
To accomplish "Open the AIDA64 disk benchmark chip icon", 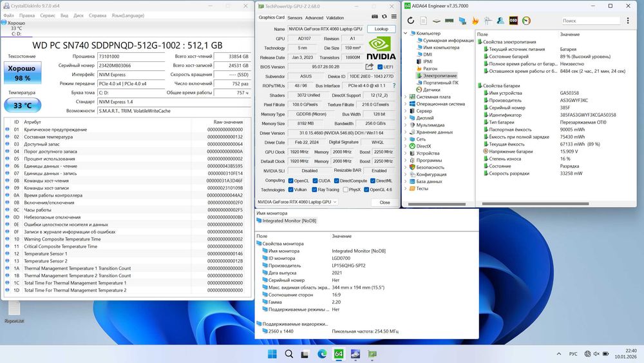I will pyautogui.click(x=437, y=21).
